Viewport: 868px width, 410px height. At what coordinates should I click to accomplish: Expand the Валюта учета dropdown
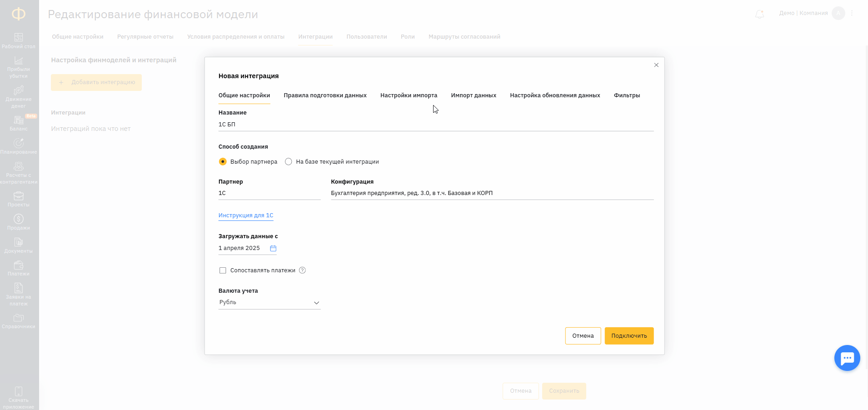(x=269, y=303)
